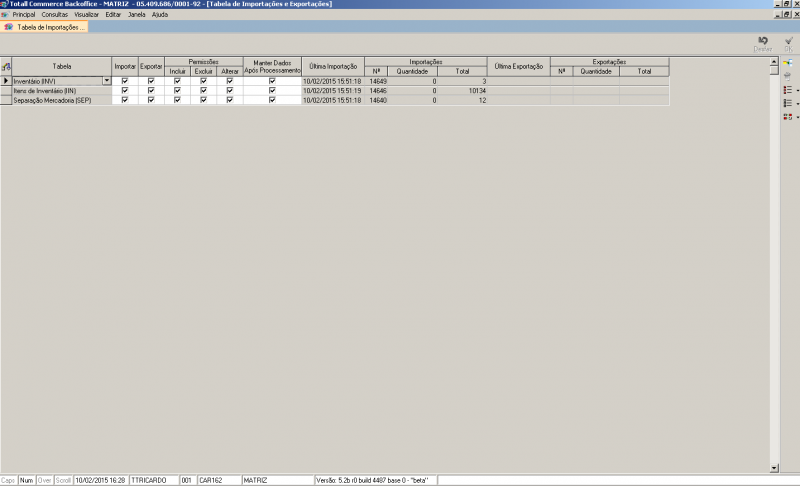The height and width of the screenshot is (486, 800).
Task: Click the Última Importação column header
Action: coord(332,66)
